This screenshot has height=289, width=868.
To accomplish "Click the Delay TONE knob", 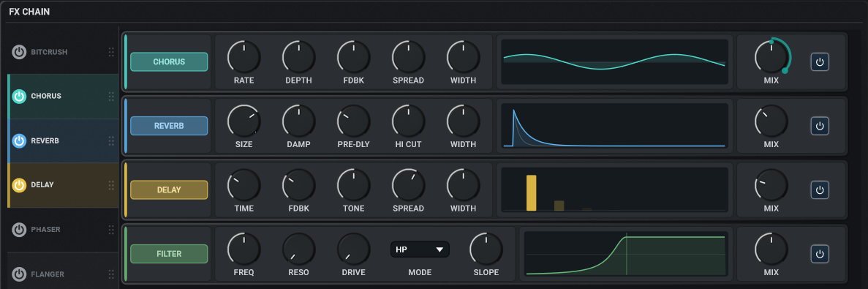I will [354, 185].
